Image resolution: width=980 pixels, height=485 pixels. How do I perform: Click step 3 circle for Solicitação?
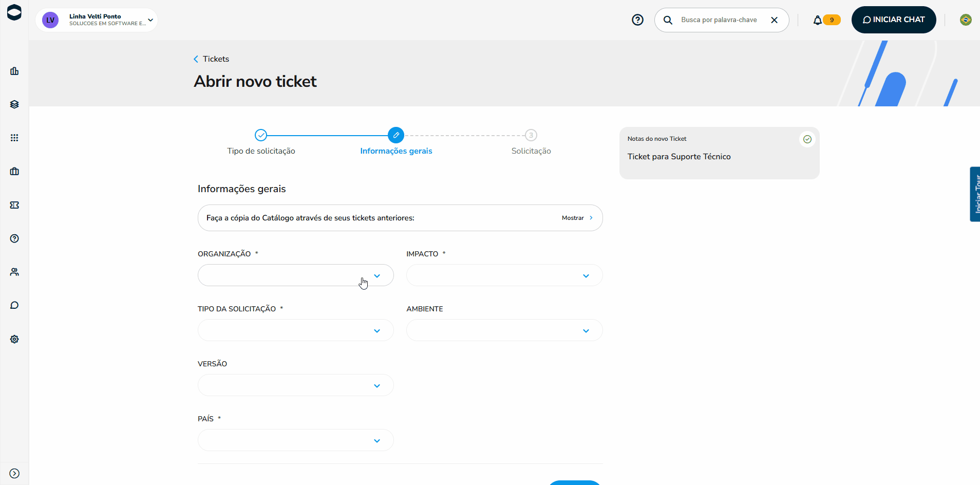(x=531, y=135)
